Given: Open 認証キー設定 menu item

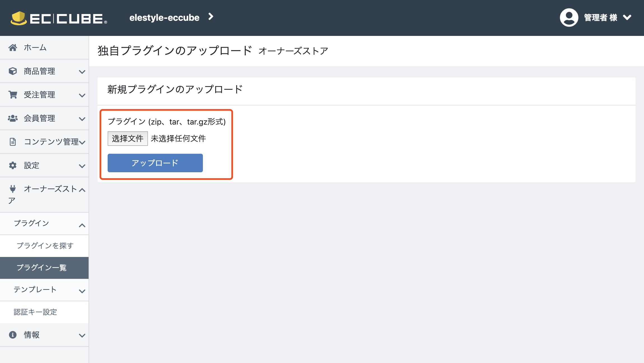Looking at the screenshot, I should coord(35,312).
